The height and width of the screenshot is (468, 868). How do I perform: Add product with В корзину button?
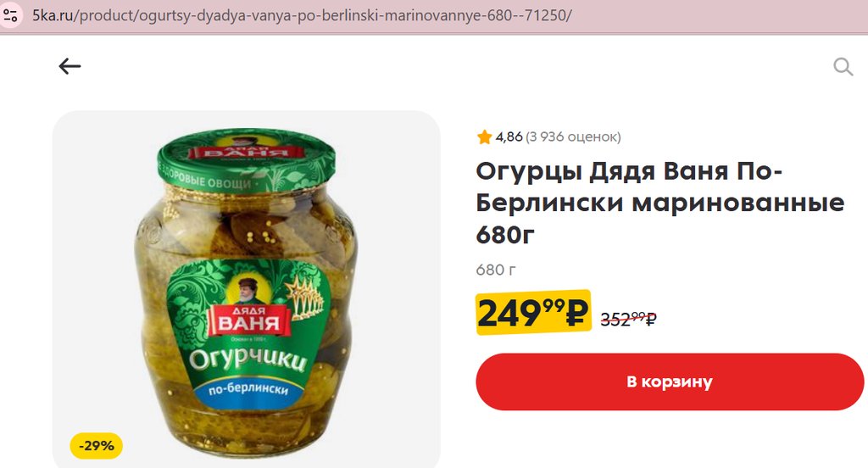coord(670,382)
